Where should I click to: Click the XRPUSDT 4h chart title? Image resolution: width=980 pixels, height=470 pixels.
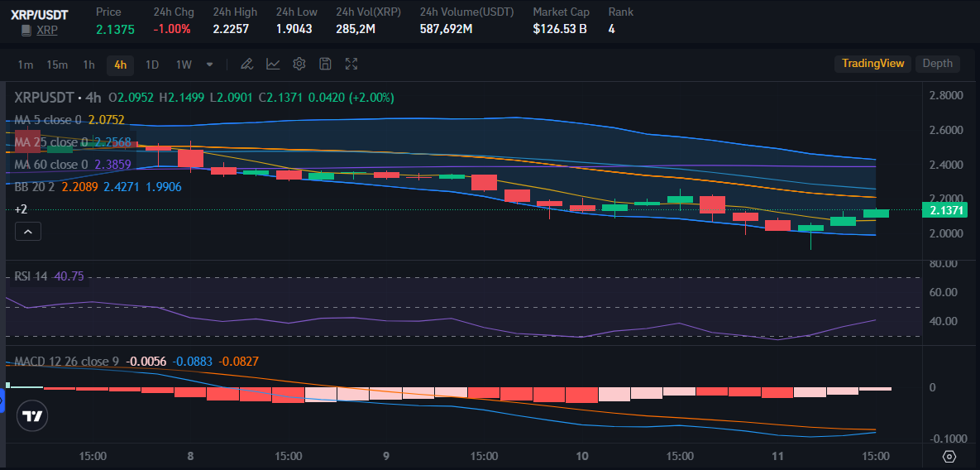(x=58, y=98)
